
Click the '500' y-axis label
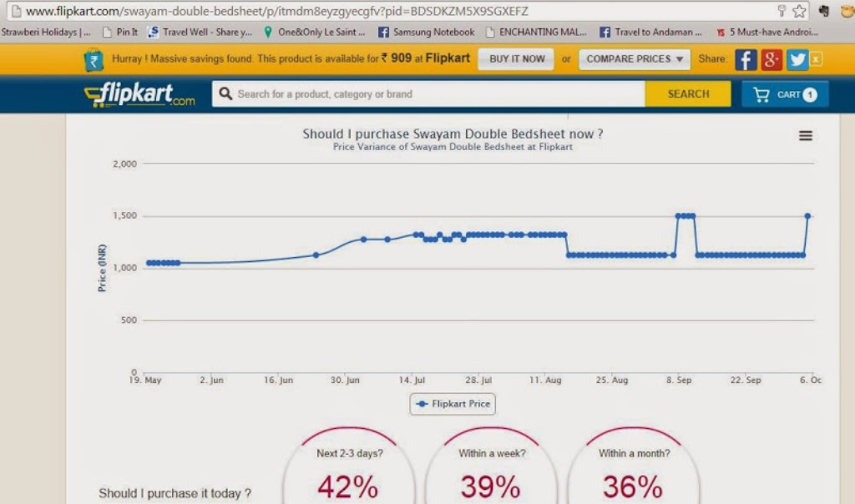[129, 320]
